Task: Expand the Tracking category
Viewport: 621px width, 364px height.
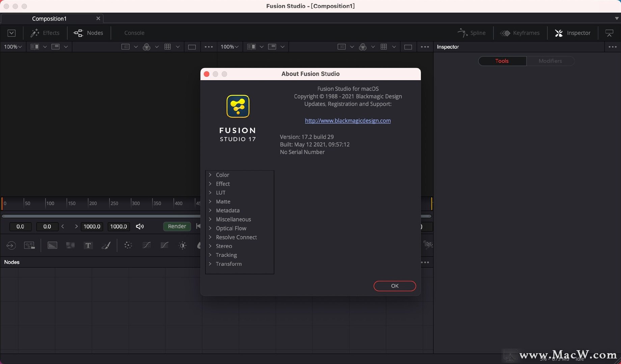Action: (x=210, y=255)
